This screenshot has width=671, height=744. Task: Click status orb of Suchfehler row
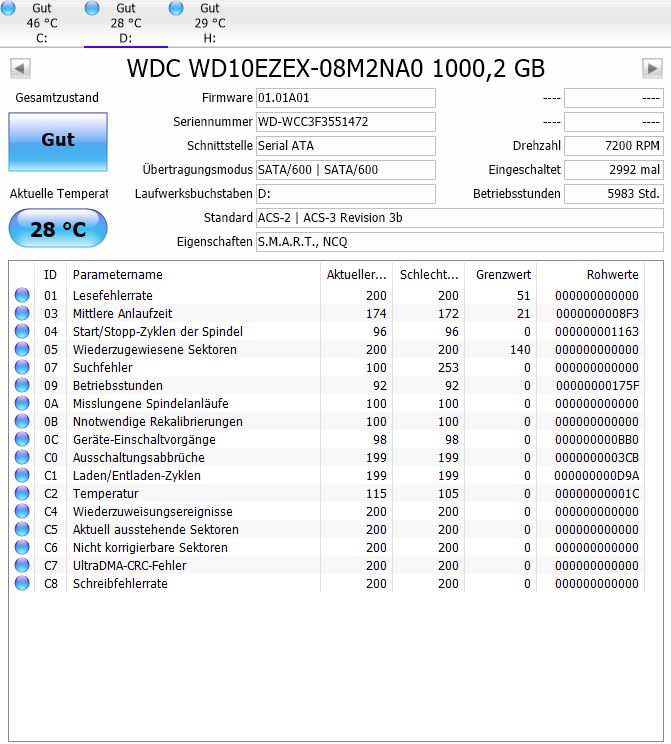click(22, 367)
